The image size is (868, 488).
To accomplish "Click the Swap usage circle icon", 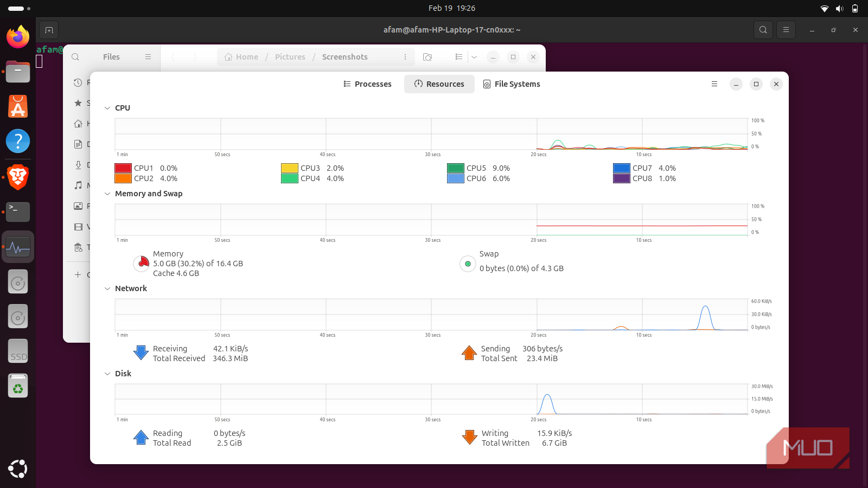I will point(468,264).
